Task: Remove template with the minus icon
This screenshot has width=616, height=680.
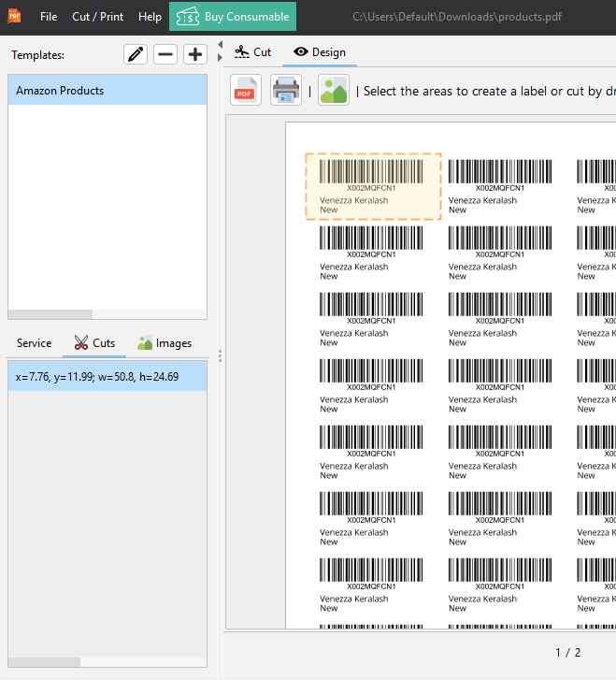Action: [165, 54]
